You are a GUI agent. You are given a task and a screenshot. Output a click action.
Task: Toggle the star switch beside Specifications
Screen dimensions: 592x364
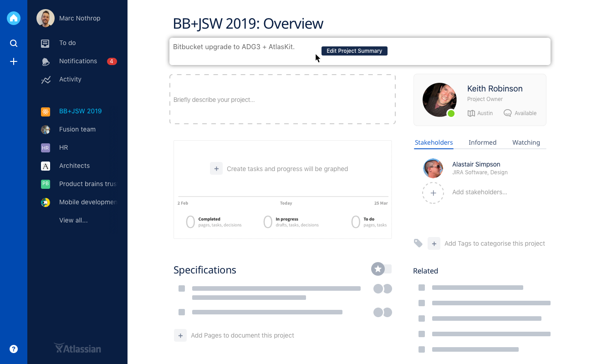381,269
